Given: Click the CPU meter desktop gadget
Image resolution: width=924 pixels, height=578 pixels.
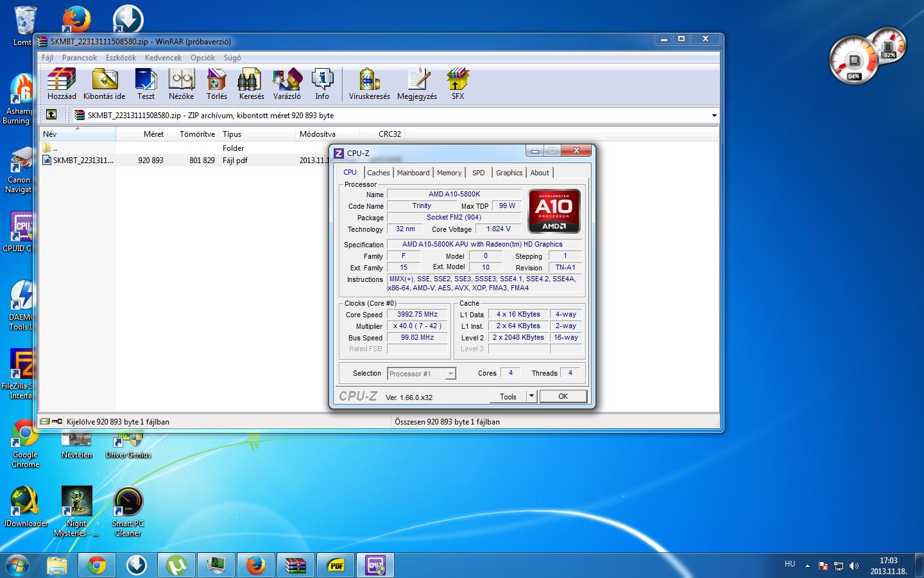Looking at the screenshot, I should 854,61.
